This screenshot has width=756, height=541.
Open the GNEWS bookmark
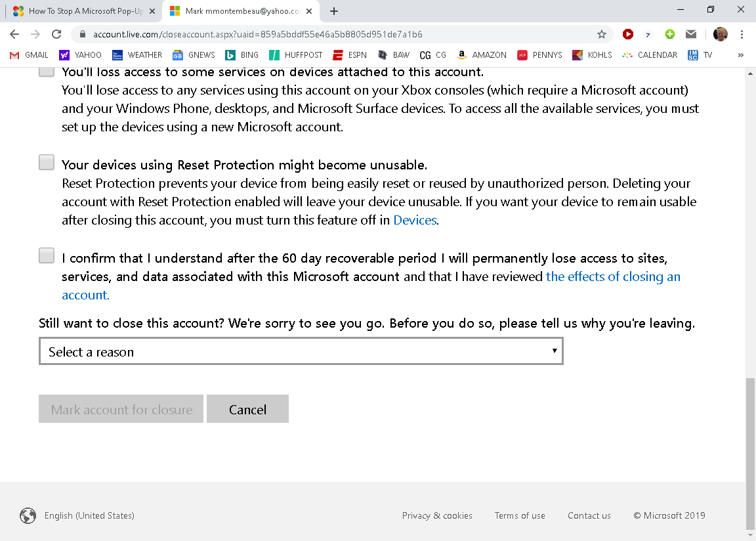(194, 55)
